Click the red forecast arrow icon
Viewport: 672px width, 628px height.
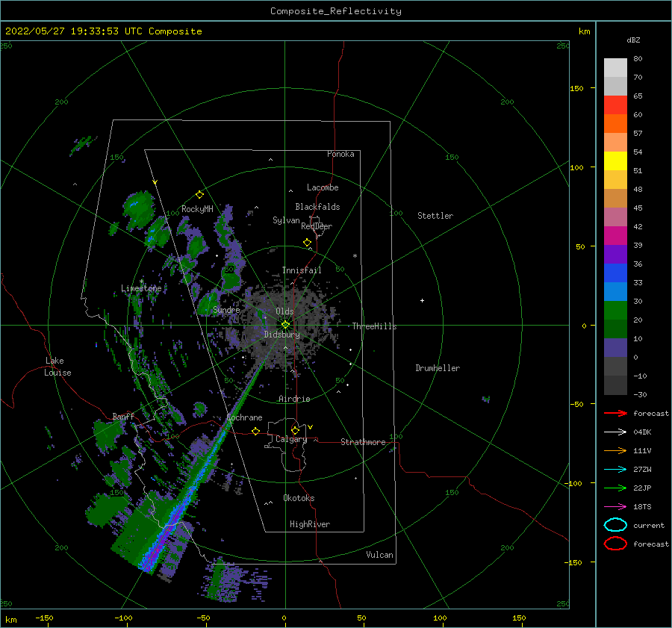615,413
